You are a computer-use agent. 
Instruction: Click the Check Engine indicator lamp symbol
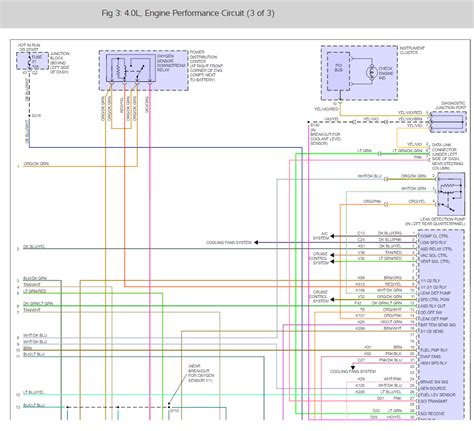[x=371, y=72]
